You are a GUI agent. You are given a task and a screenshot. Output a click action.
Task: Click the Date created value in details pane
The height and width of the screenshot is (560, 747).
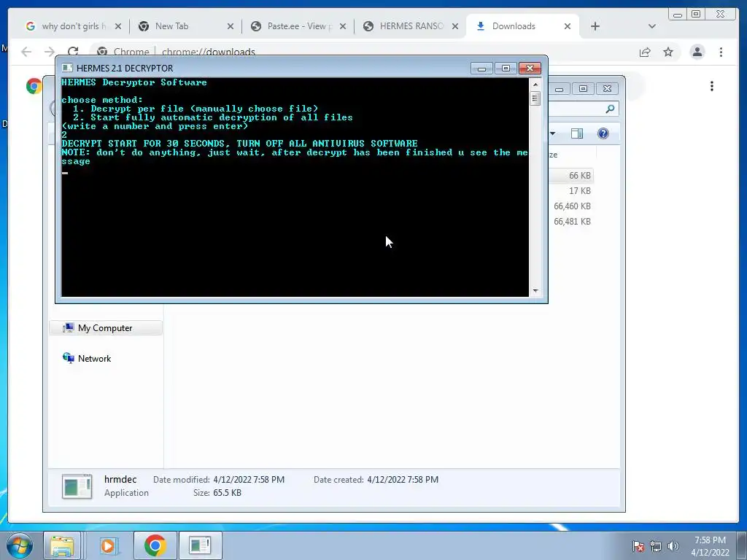click(403, 480)
